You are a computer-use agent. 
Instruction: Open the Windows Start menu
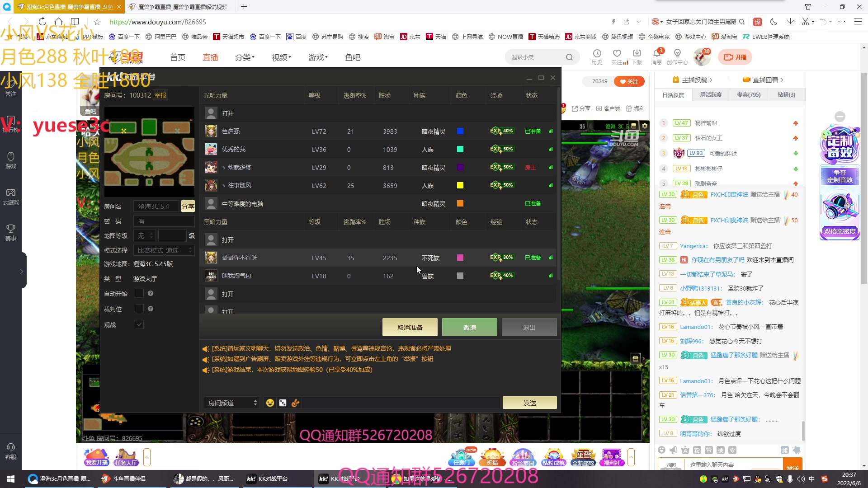coord(11,479)
